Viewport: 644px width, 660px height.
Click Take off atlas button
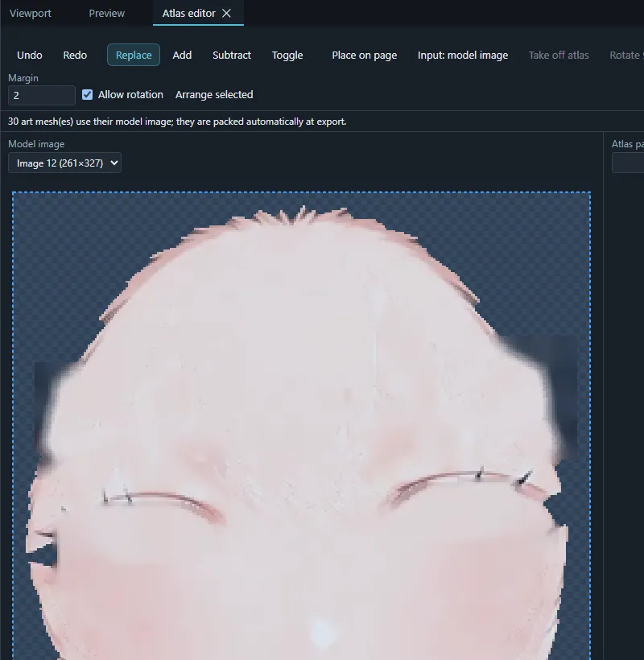click(x=559, y=56)
